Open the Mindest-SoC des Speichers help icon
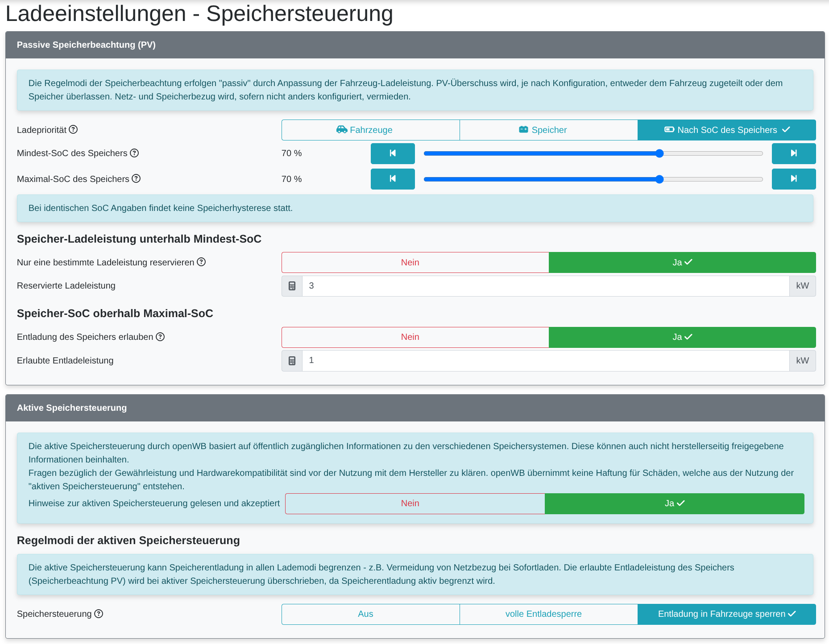The image size is (829, 644). (134, 153)
